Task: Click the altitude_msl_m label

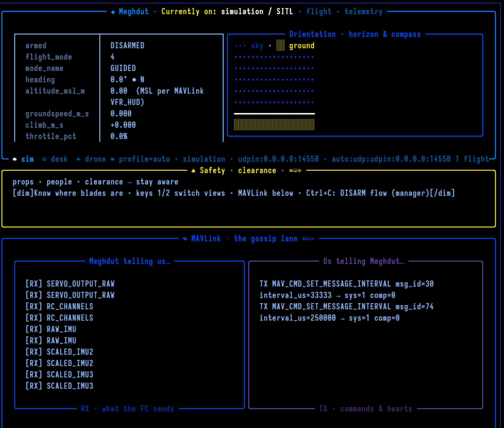Action: 55,91
